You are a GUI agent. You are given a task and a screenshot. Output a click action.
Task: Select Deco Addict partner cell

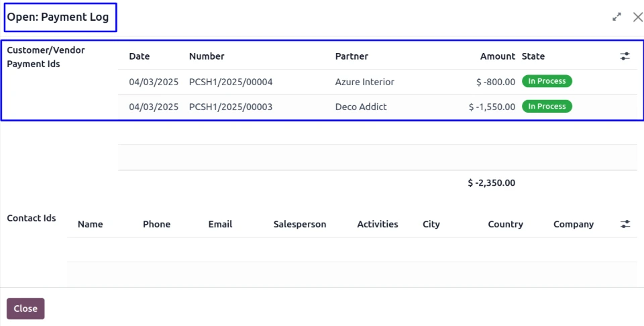361,107
